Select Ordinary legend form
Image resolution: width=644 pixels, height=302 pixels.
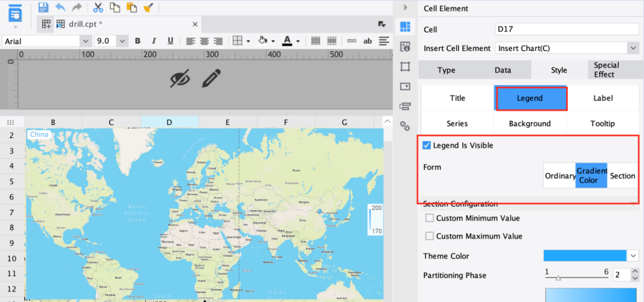tap(560, 176)
